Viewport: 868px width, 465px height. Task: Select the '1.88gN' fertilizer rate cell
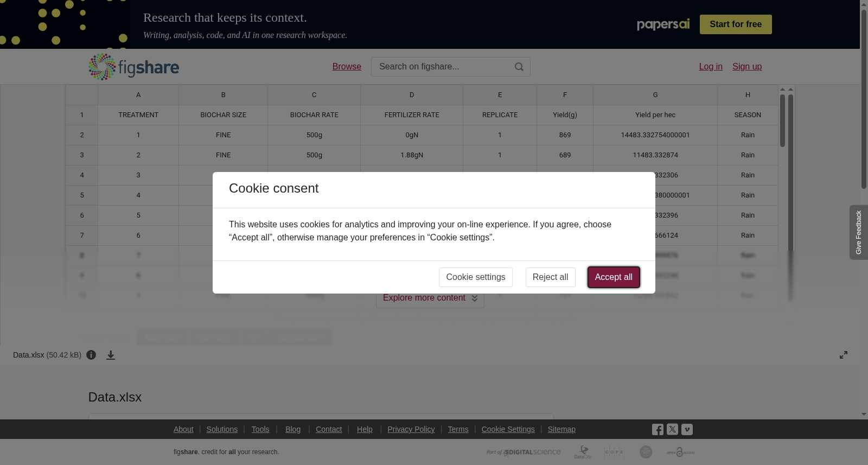click(412, 155)
